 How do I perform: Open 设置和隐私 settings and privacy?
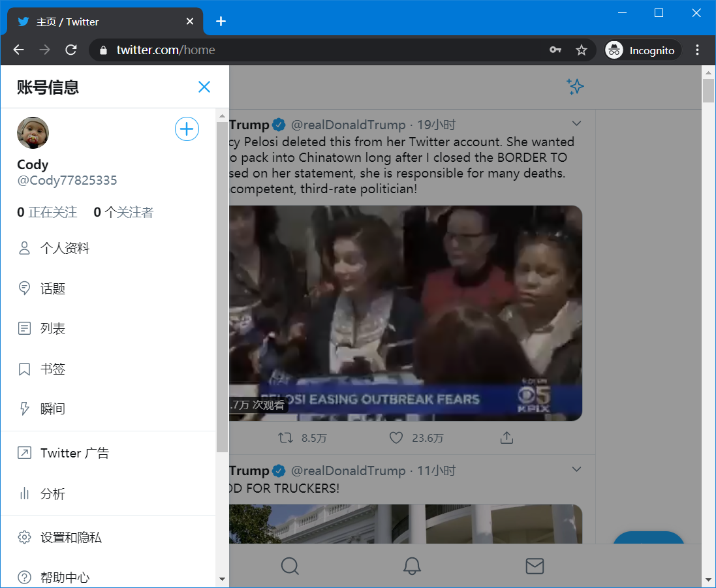click(108, 537)
